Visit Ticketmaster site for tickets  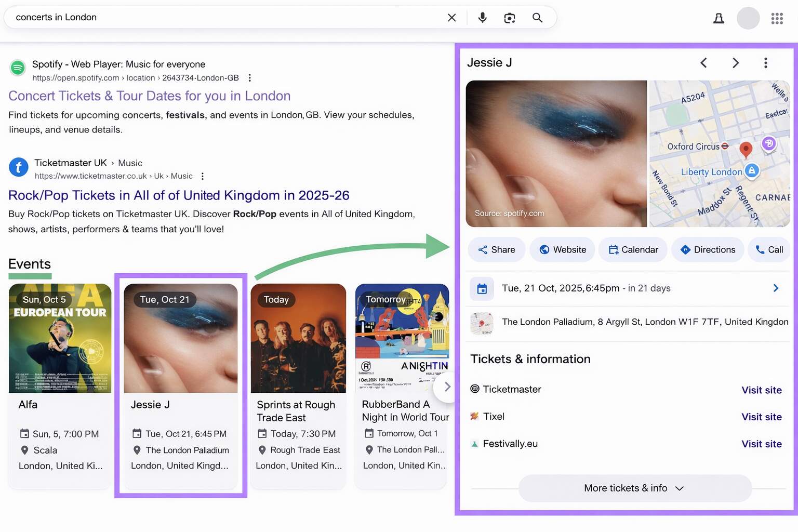[x=762, y=390]
